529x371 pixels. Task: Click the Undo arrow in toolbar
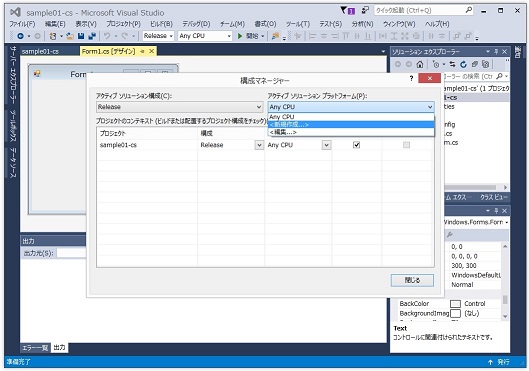pyautogui.click(x=107, y=36)
